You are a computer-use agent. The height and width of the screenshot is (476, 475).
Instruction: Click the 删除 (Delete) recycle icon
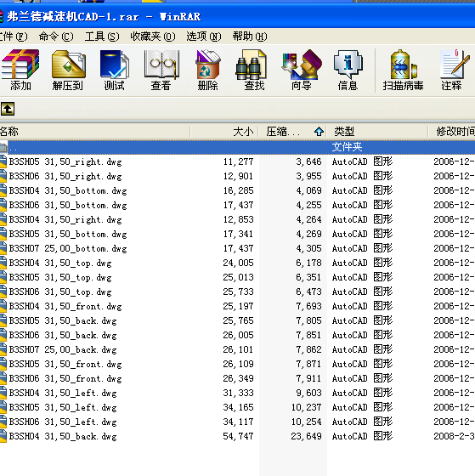tap(208, 70)
